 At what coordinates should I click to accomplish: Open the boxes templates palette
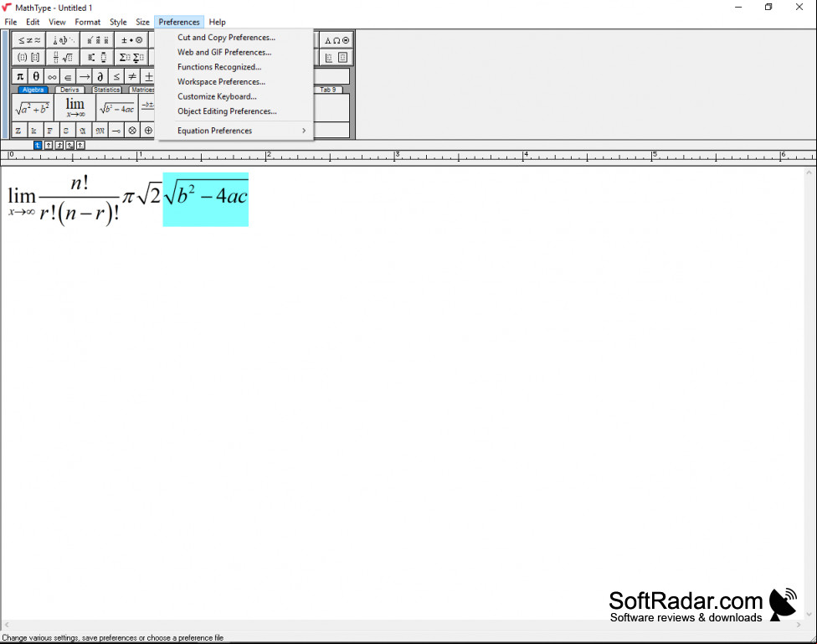[x=337, y=57]
